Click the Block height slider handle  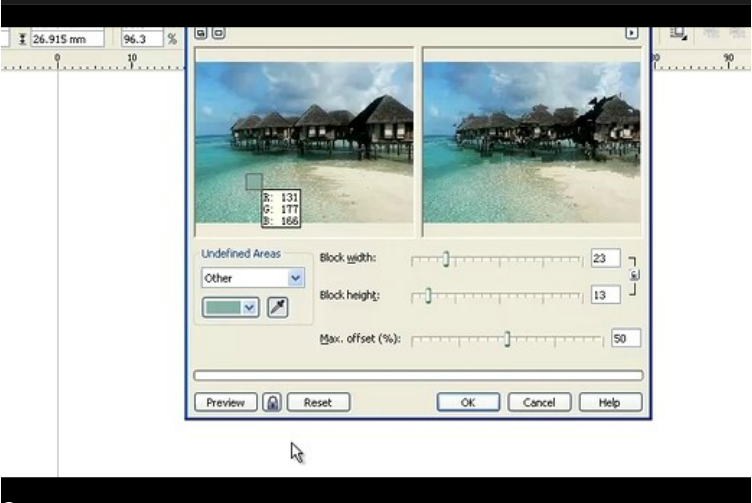(428, 296)
